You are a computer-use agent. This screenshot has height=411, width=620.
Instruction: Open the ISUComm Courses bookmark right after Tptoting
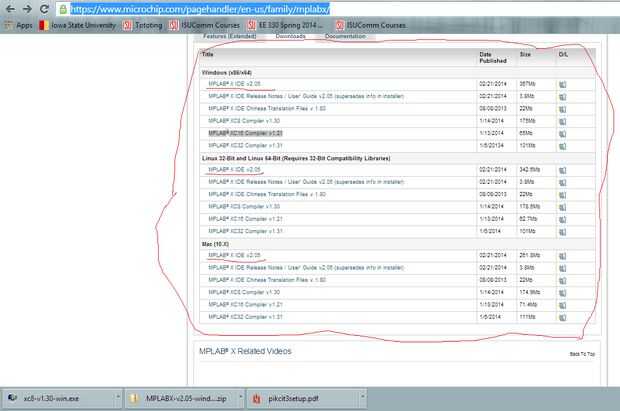[205, 25]
